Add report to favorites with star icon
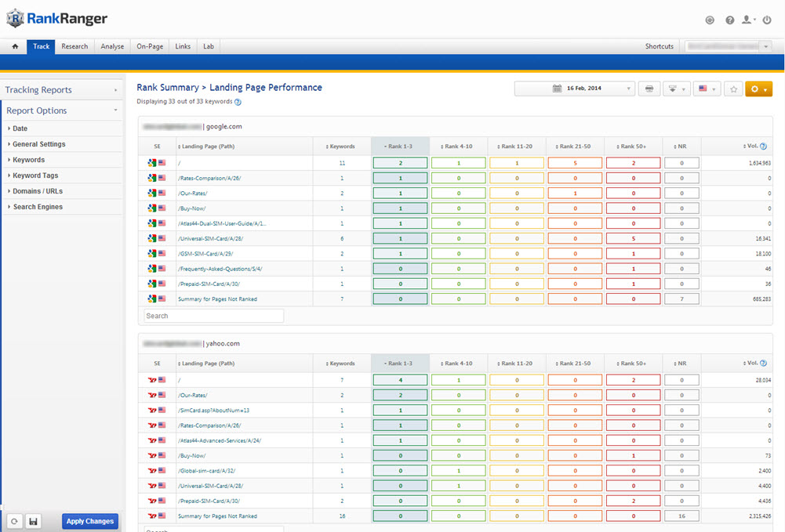 pyautogui.click(x=733, y=89)
